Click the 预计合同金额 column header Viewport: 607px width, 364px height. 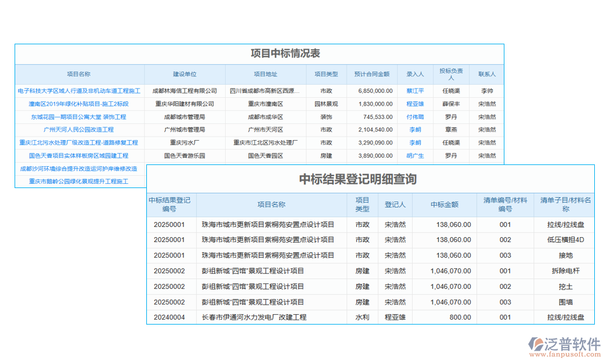371,74
